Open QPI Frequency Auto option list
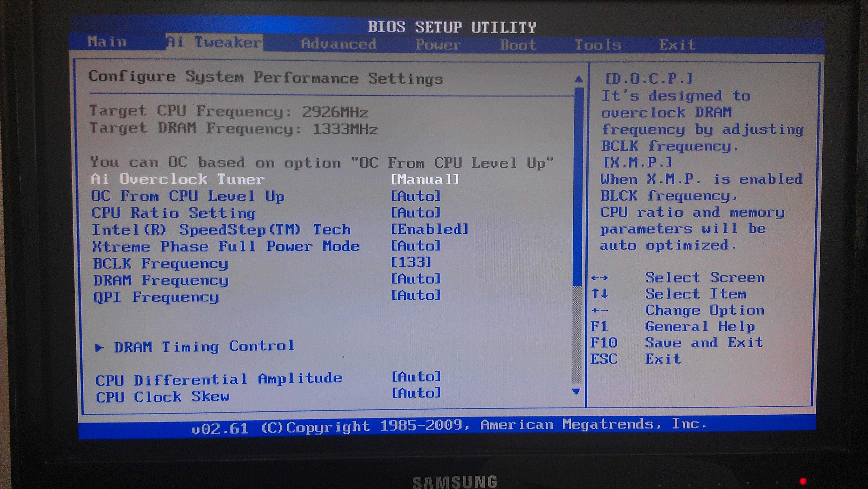The width and height of the screenshot is (868, 489). click(x=415, y=295)
